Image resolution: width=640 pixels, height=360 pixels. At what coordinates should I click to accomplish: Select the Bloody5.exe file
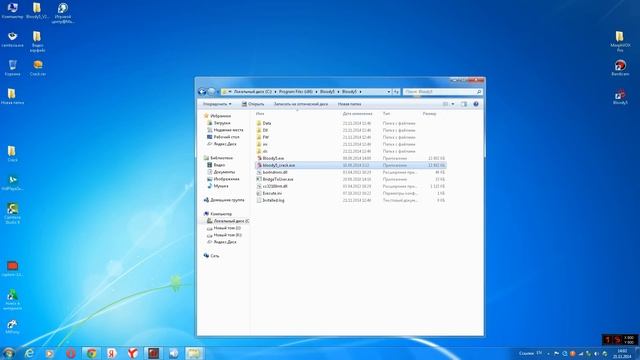[273, 158]
